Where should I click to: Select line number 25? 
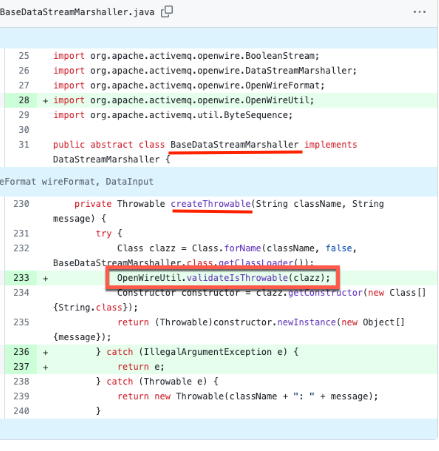(x=24, y=56)
